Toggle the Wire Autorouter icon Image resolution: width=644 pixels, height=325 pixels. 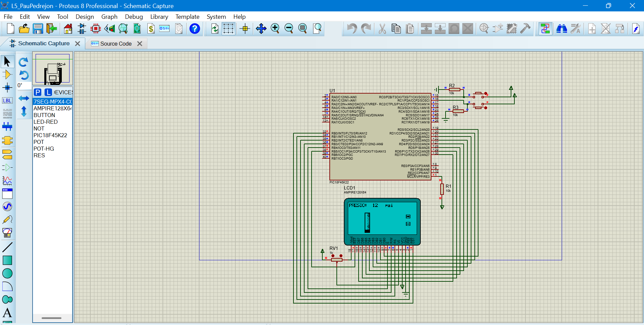point(545,29)
